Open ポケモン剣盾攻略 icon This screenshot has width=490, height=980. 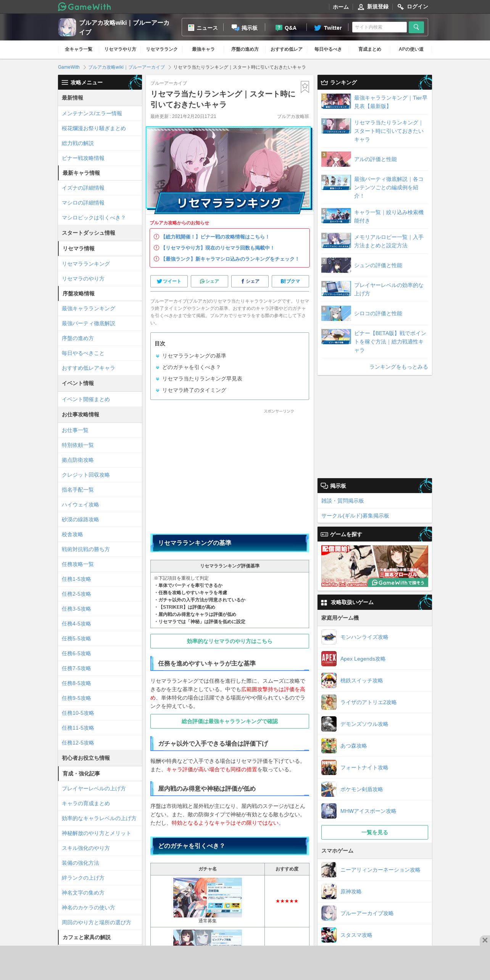tap(329, 789)
